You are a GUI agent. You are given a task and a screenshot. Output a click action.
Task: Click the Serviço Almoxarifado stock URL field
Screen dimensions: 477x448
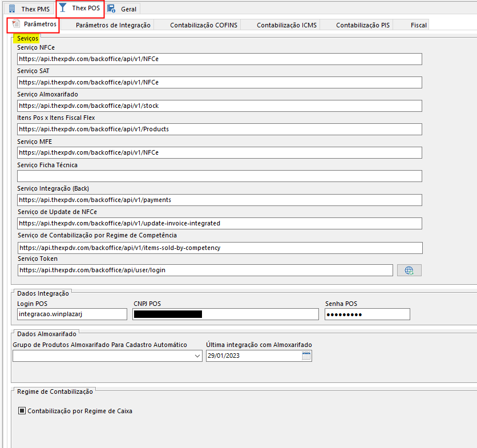[220, 106]
